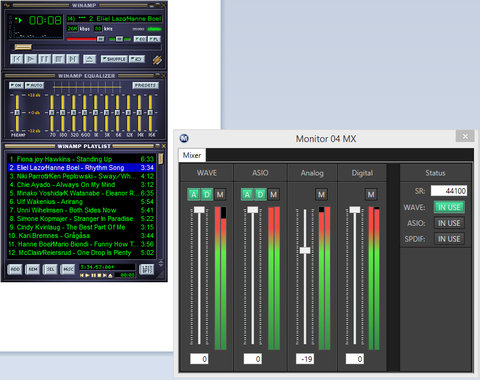
Task: Click WAVE channel fader handle
Action: 199,210
